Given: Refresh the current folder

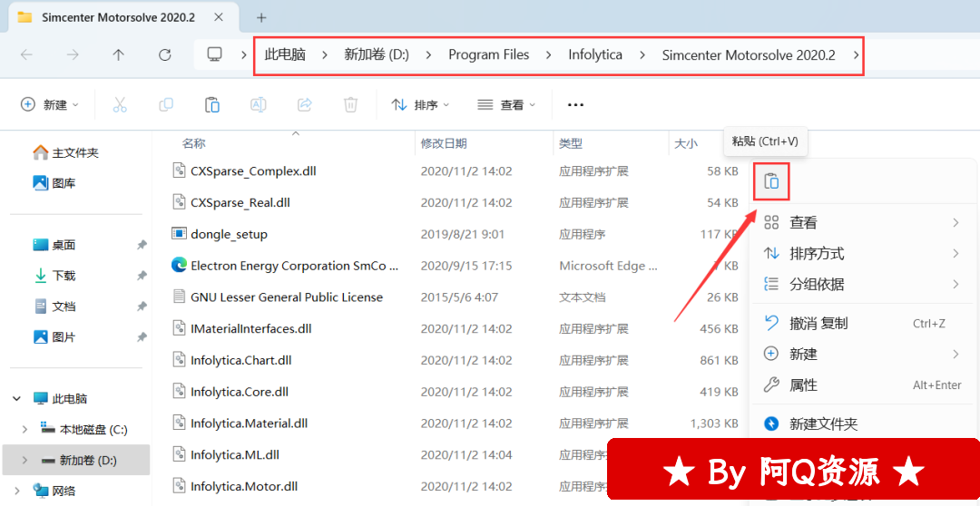Looking at the screenshot, I should 164,55.
